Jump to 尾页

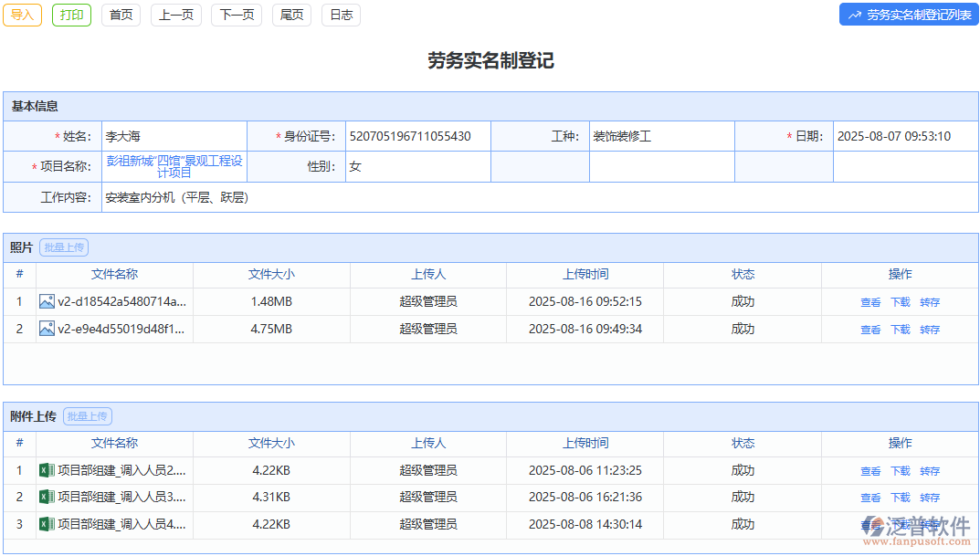tap(291, 15)
